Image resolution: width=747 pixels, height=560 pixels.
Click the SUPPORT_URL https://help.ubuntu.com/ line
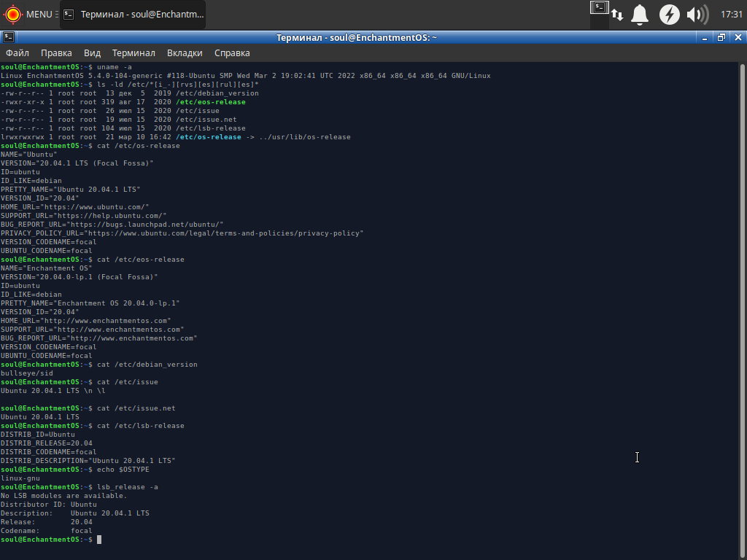83,216
